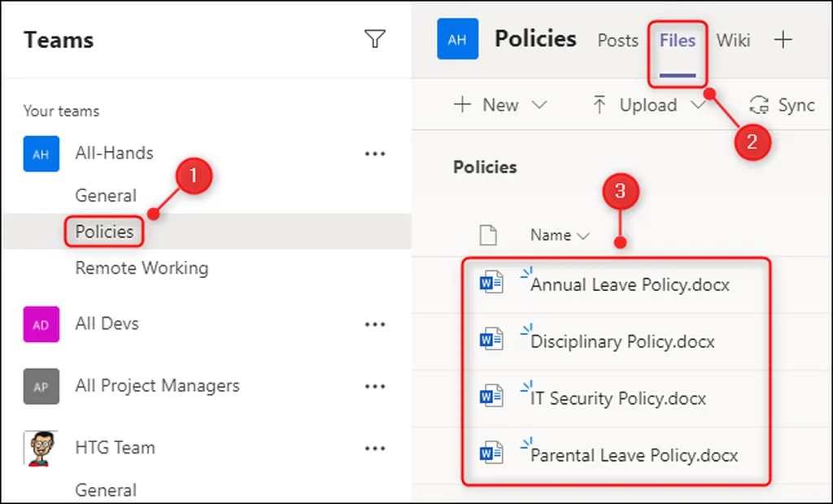Viewport: 833px width, 504px height.
Task: Open Disciplinary Policy.docx file
Action: coord(622,341)
